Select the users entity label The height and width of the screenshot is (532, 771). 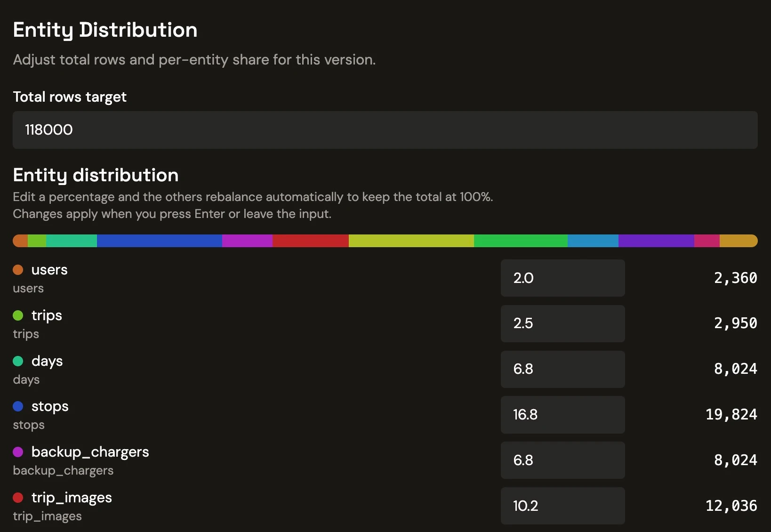tap(49, 270)
